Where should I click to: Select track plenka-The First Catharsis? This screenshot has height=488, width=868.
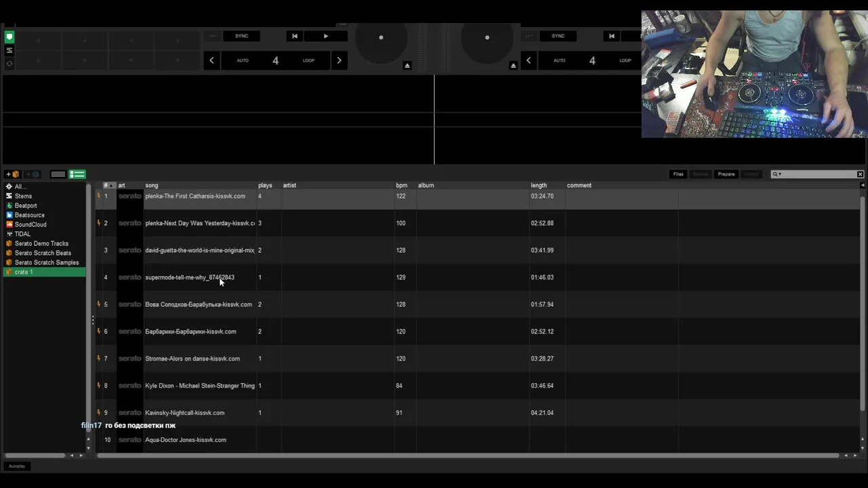coord(195,196)
